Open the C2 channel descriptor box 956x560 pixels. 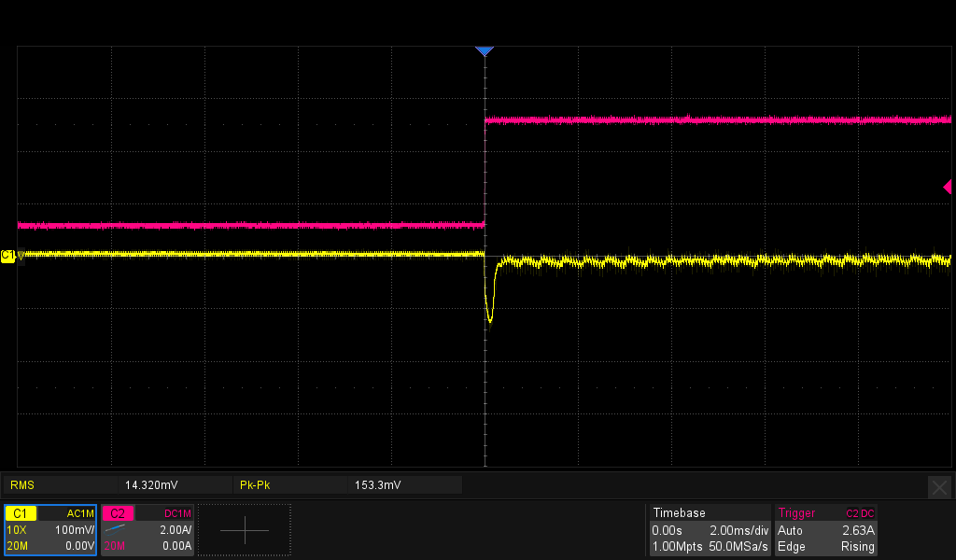[118, 512]
